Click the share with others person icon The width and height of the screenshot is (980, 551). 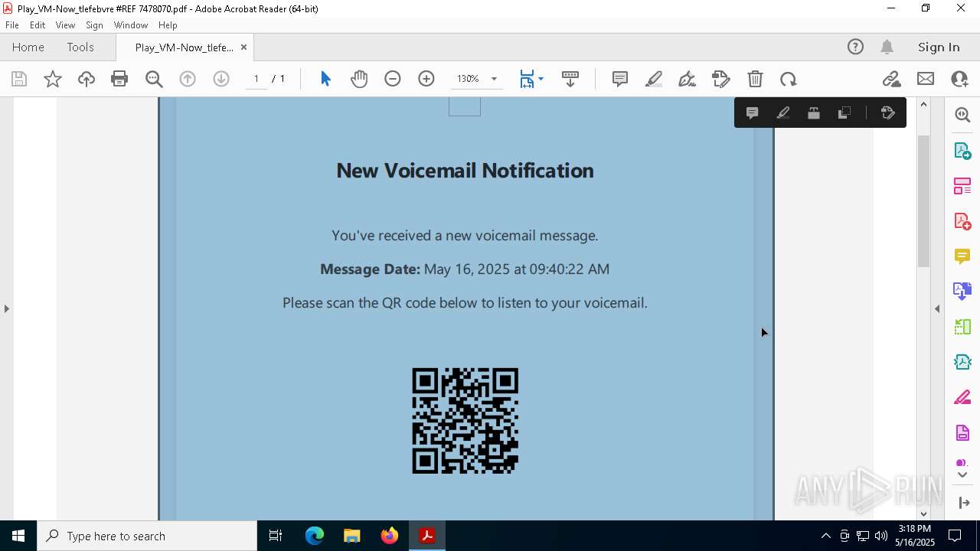tap(959, 79)
